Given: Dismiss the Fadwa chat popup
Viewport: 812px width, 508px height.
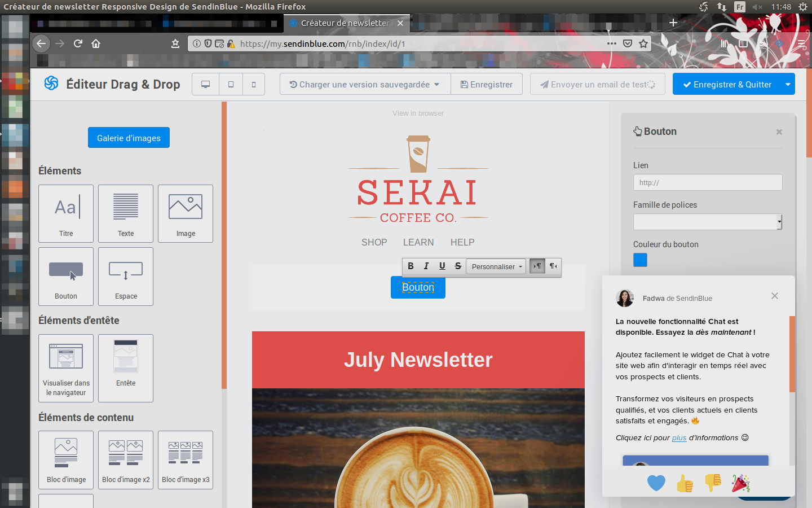Looking at the screenshot, I should [x=775, y=296].
